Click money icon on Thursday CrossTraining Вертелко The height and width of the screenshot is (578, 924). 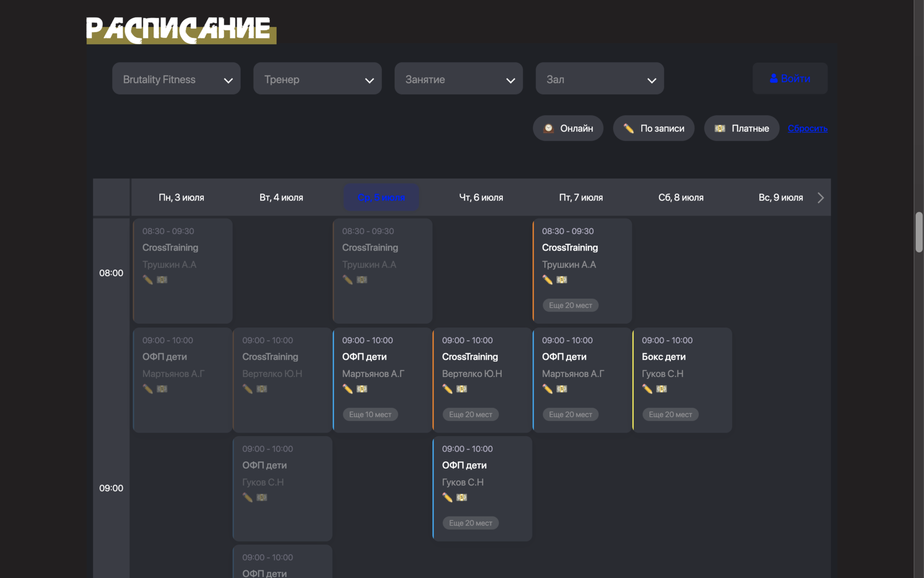pos(461,389)
